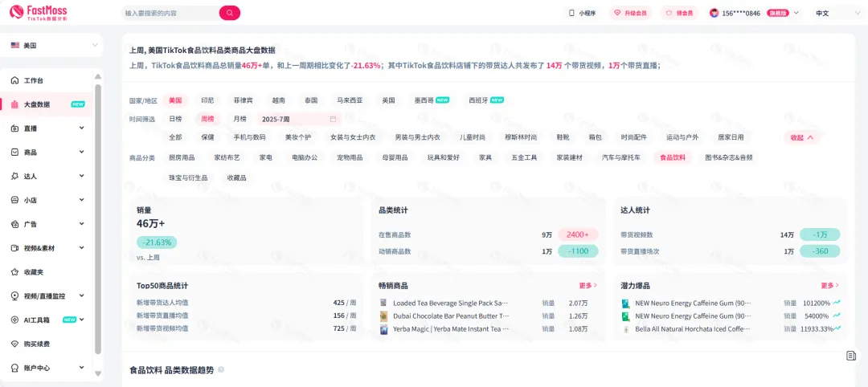Click the 广告 sidebar icon
868x387 pixels.
15,224
